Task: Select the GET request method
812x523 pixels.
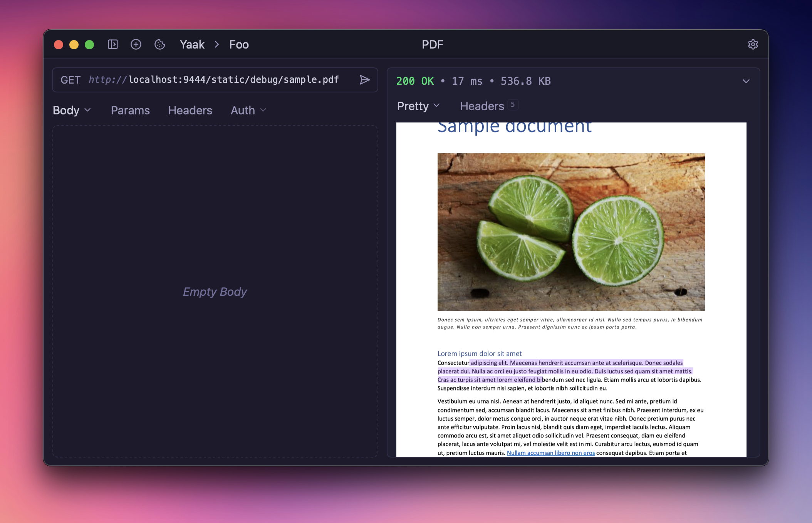Action: coord(70,80)
